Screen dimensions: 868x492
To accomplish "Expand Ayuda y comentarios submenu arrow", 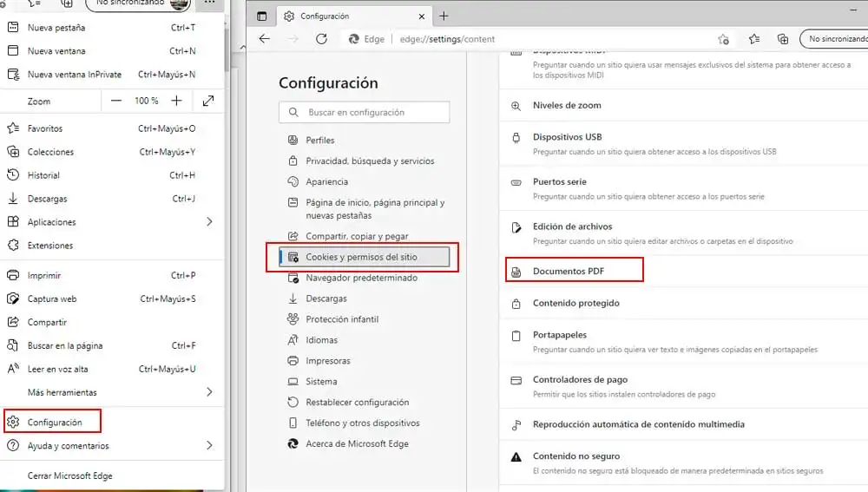I will point(209,445).
